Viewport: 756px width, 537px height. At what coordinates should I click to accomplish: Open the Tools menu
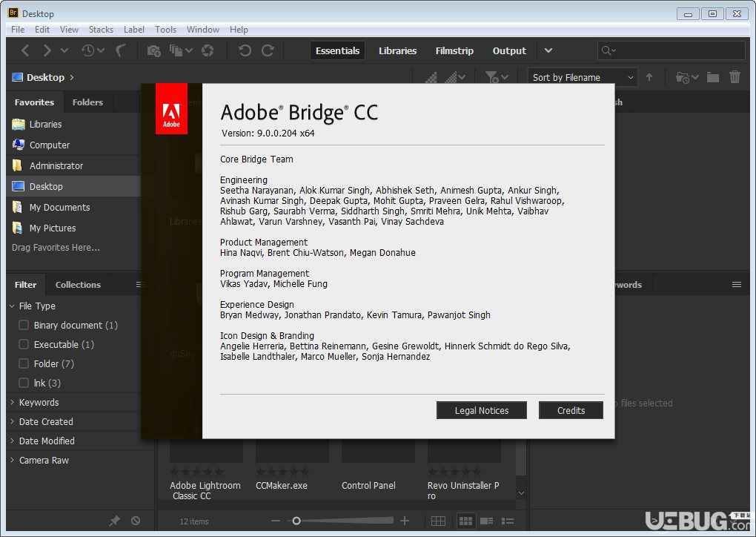[165, 30]
